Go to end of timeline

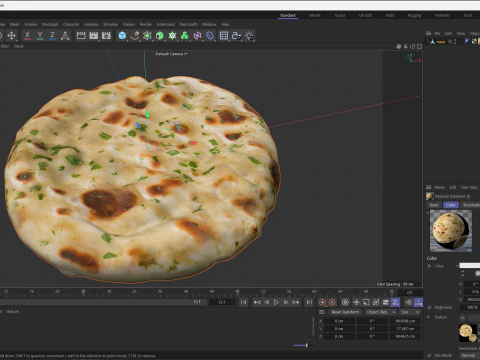[309, 302]
